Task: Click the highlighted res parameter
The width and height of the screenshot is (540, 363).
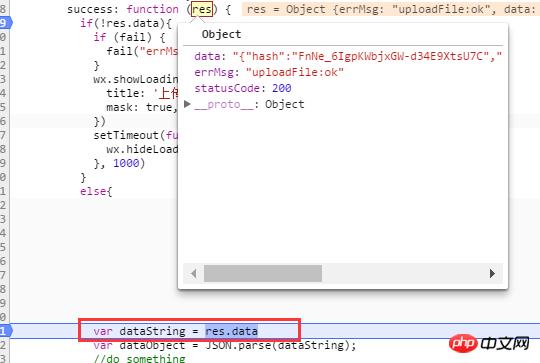Action: [x=202, y=9]
